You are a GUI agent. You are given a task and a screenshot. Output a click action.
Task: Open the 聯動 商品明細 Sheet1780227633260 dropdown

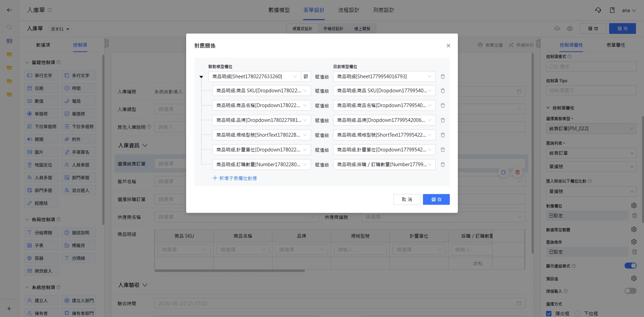pos(255,77)
